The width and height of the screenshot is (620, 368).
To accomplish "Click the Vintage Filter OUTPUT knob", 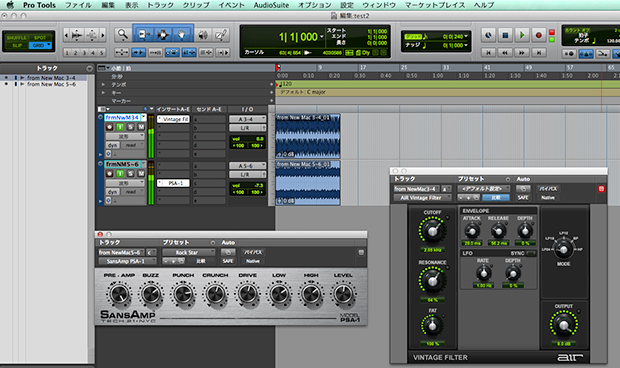I will pos(563,325).
